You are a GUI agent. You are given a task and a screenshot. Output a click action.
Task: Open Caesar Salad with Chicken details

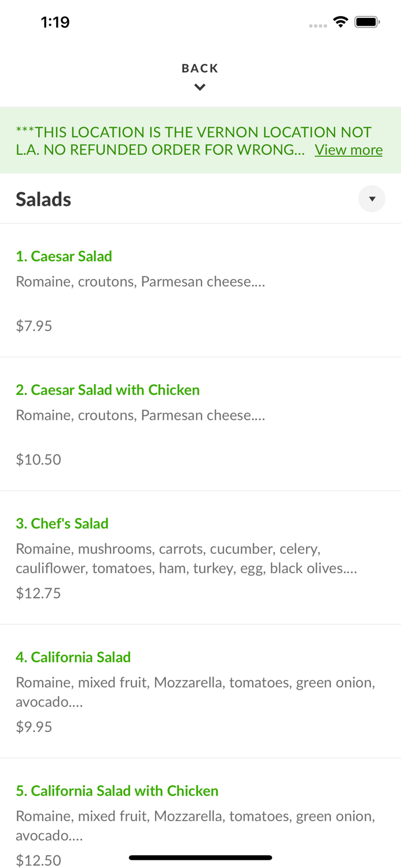tap(108, 390)
